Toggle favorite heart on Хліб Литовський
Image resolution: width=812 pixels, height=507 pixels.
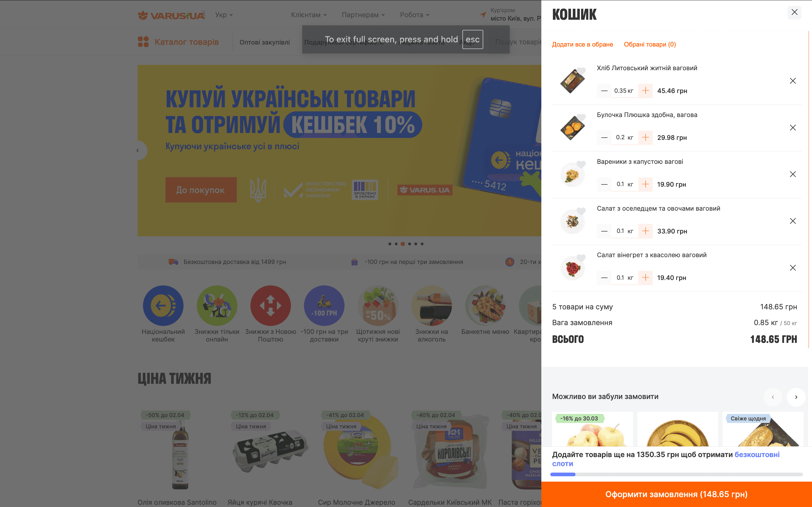(581, 71)
